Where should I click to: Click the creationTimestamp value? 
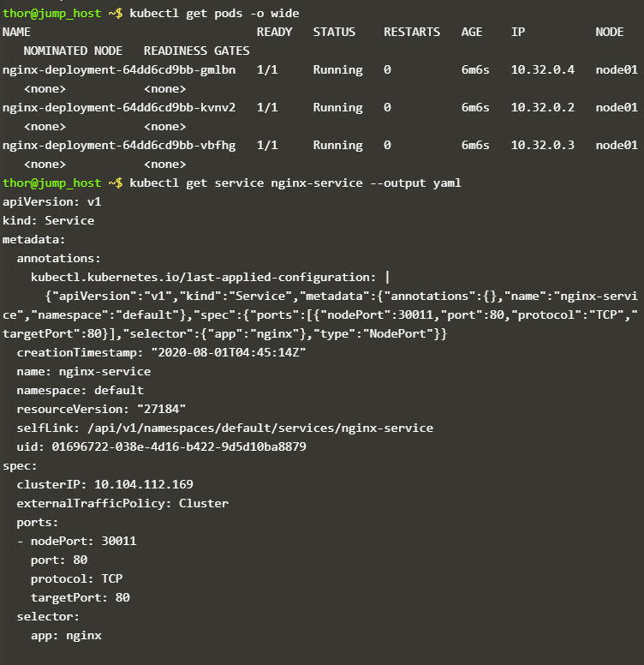pos(229,352)
